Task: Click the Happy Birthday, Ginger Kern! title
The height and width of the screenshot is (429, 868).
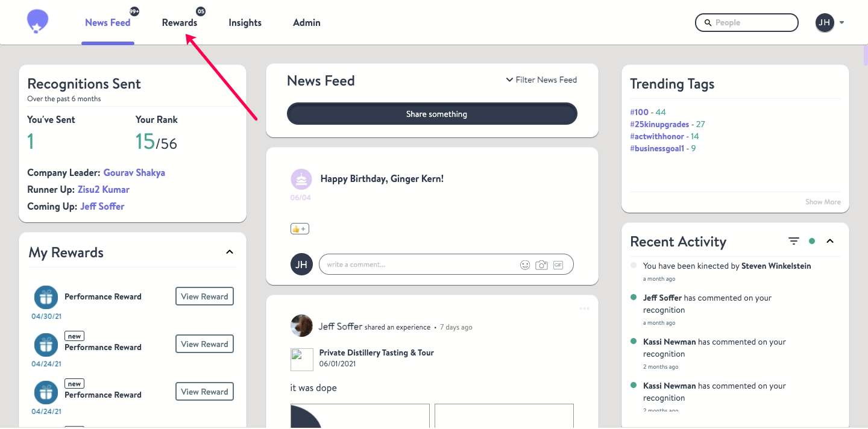Action: (382, 179)
